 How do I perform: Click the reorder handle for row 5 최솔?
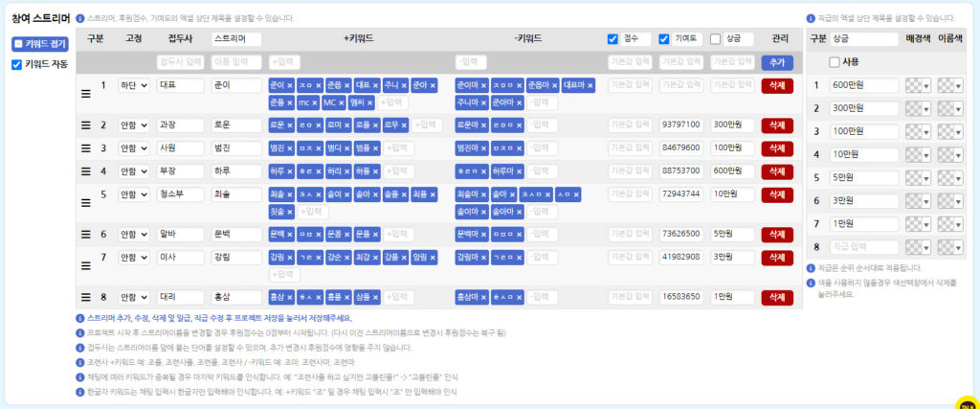(x=86, y=203)
